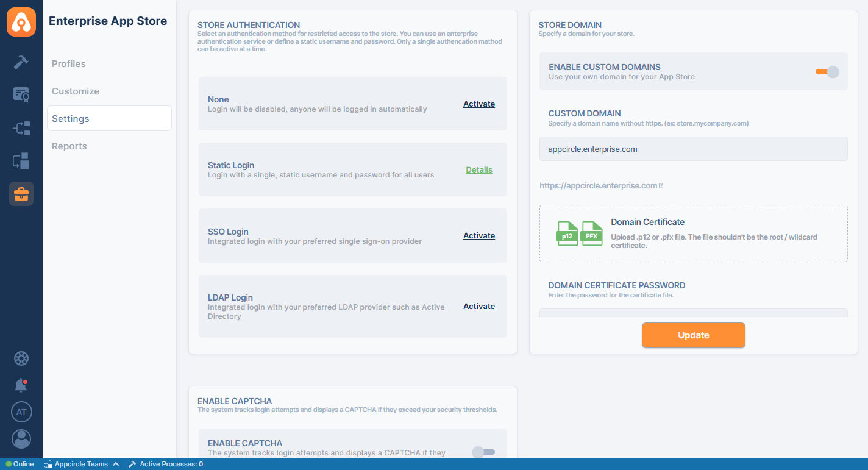The image size is (868, 470).
Task: Click the LDAP Login option title
Action: [x=230, y=297]
